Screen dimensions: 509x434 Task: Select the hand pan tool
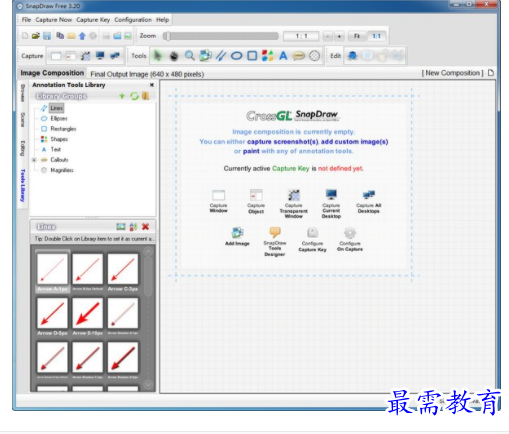point(174,56)
